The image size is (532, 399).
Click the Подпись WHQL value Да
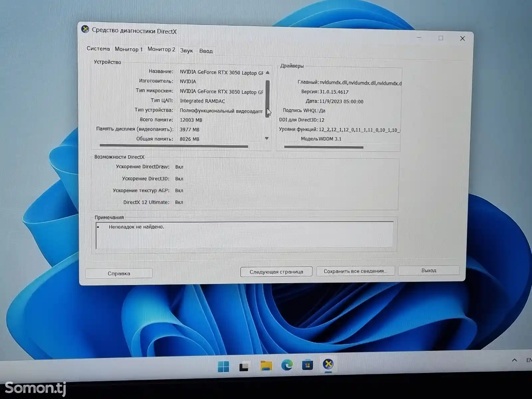[322, 111]
